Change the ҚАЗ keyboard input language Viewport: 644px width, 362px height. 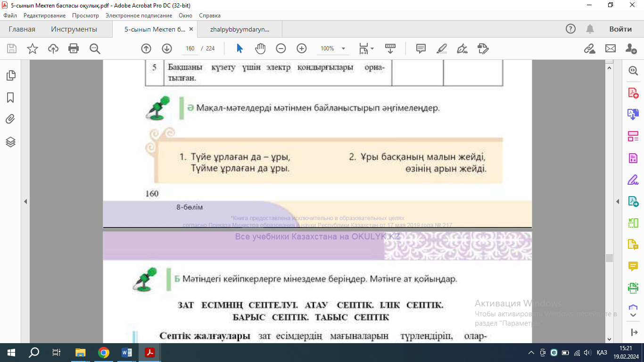tap(602, 353)
